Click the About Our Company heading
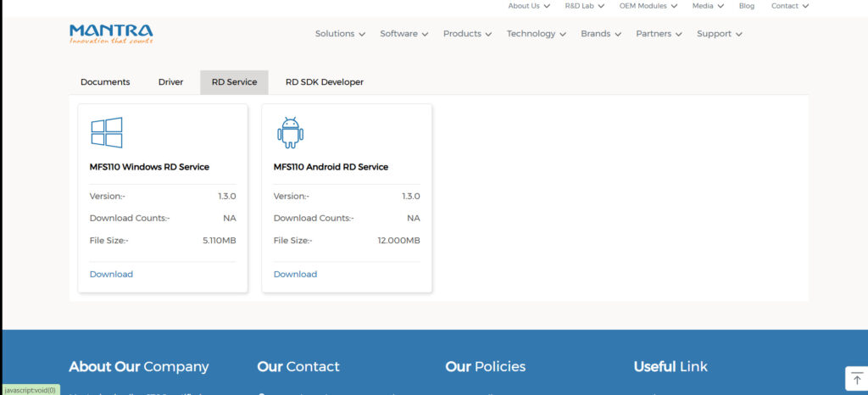This screenshot has height=395, width=868. tap(139, 367)
